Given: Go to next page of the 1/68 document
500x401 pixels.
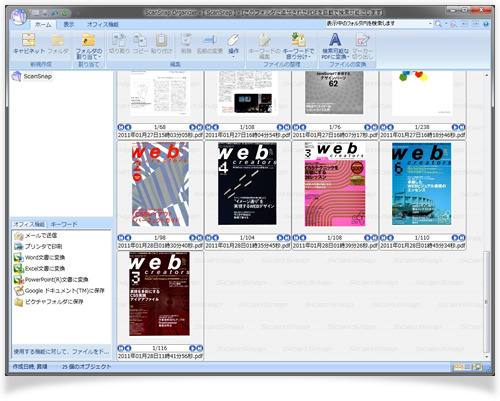Looking at the screenshot, I should click(192, 127).
